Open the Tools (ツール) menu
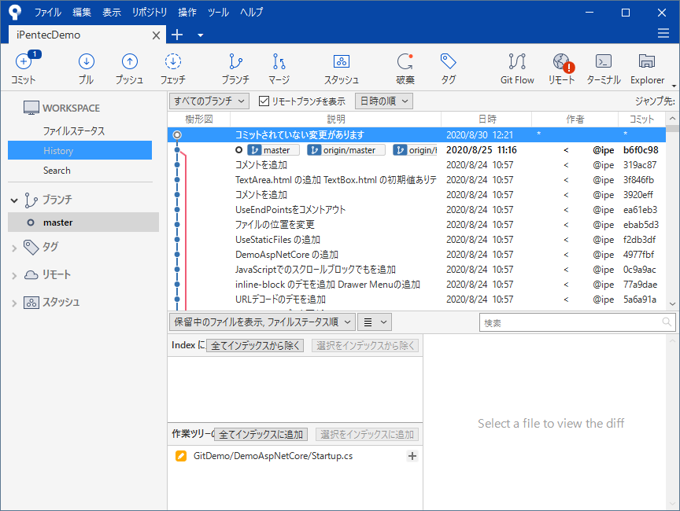Screen dimensions: 680x511 (x=218, y=12)
